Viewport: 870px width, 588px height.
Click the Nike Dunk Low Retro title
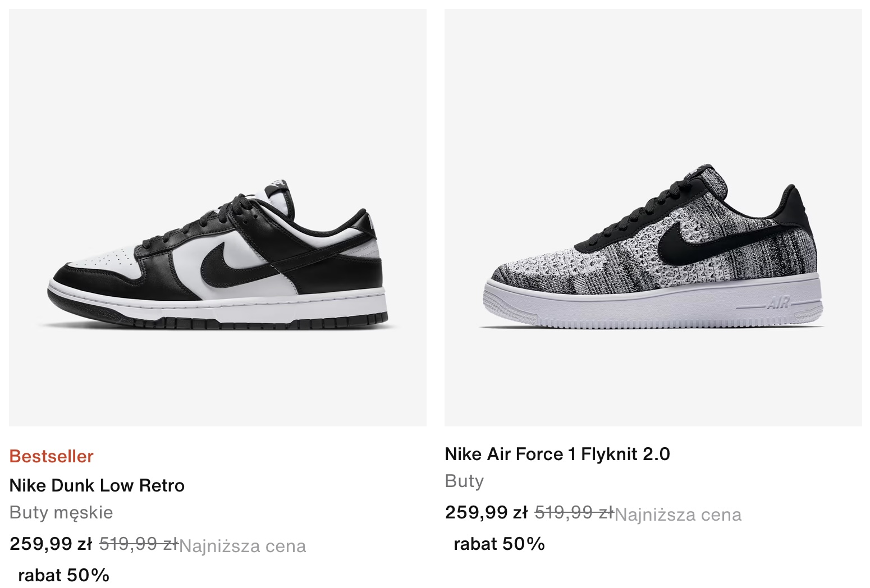[97, 485]
